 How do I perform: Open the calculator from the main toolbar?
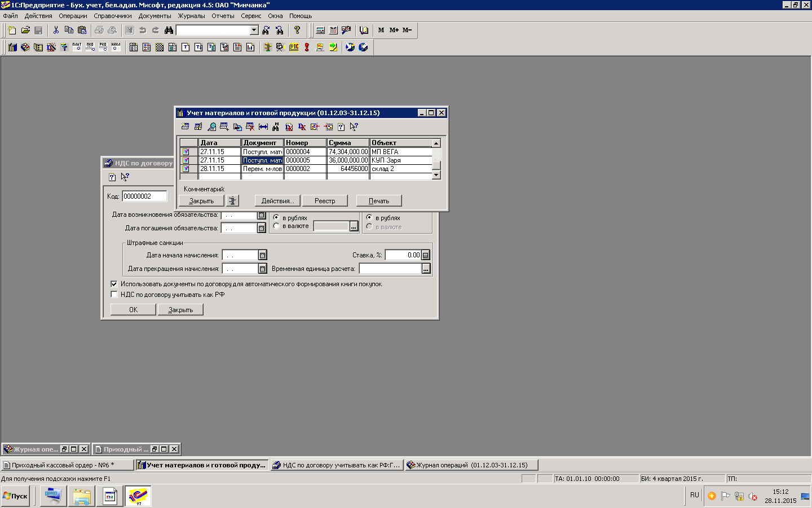[320, 30]
